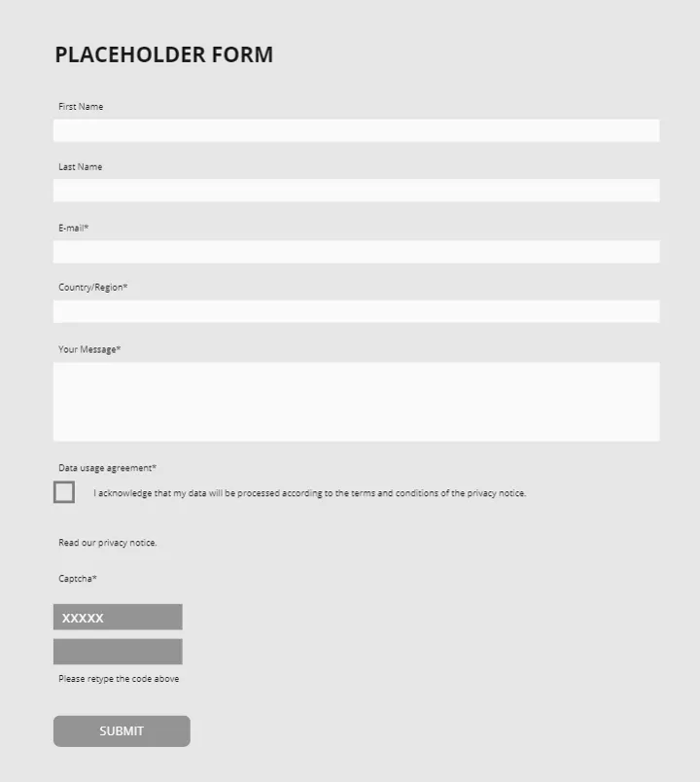
Task: Focus the captcha entry field below the code
Action: click(118, 652)
